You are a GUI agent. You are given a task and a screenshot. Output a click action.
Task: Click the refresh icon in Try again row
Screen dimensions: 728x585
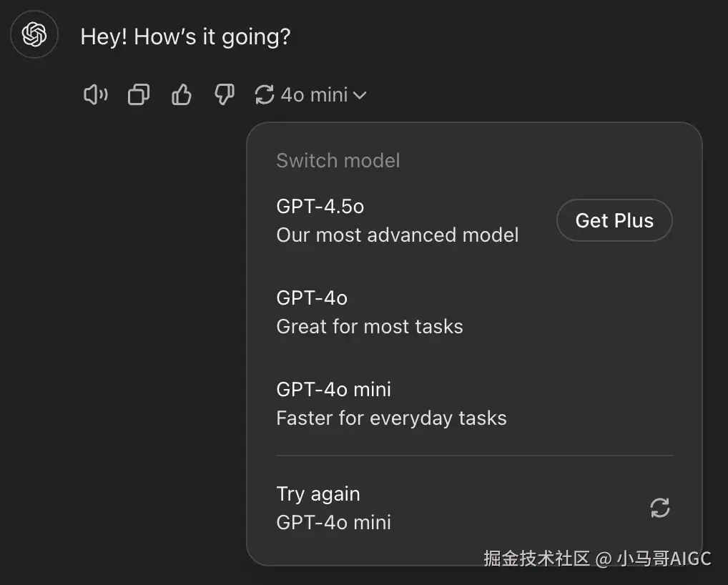pyautogui.click(x=659, y=508)
